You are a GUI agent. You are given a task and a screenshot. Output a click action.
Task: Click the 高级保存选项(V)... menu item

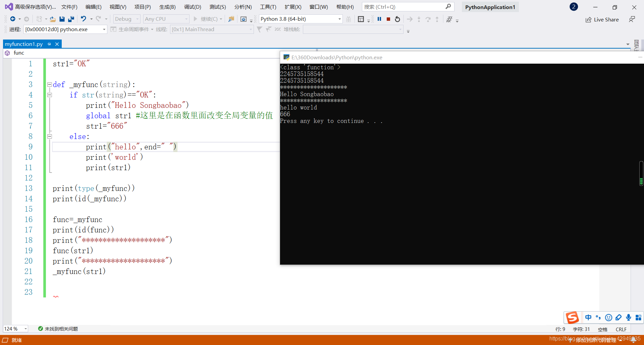[36, 7]
